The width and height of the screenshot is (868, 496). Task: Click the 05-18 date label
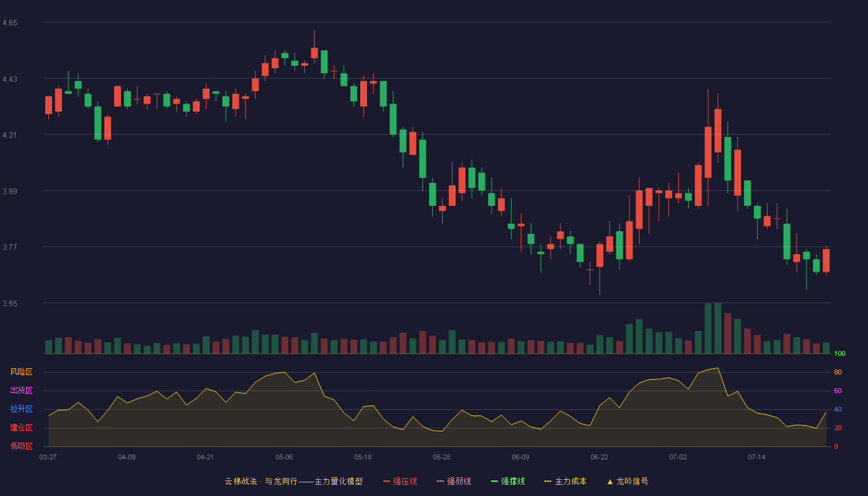tap(363, 457)
